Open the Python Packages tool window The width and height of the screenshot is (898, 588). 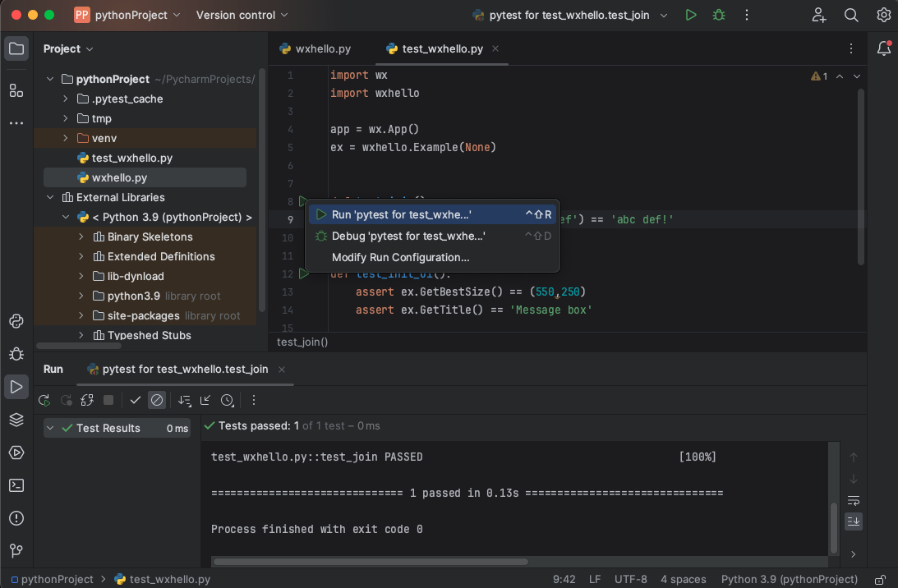16,420
